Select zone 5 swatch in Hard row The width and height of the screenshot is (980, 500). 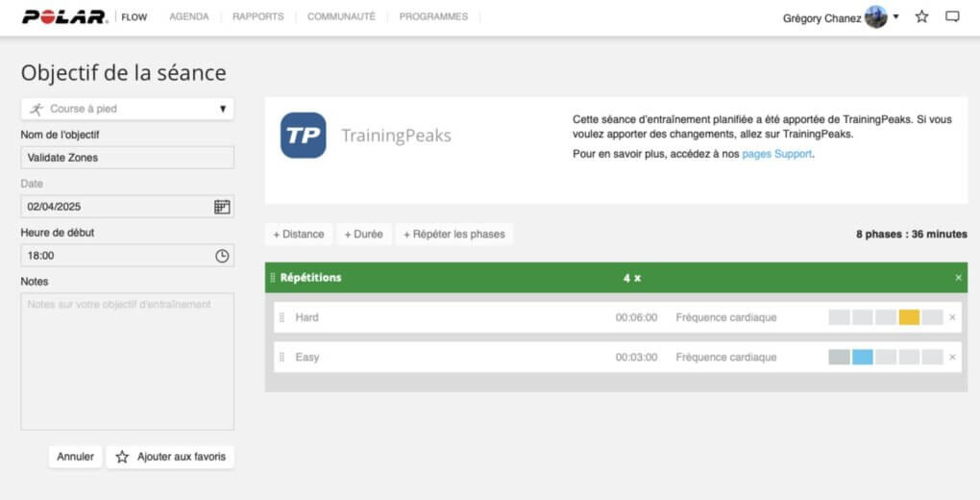coord(933,317)
